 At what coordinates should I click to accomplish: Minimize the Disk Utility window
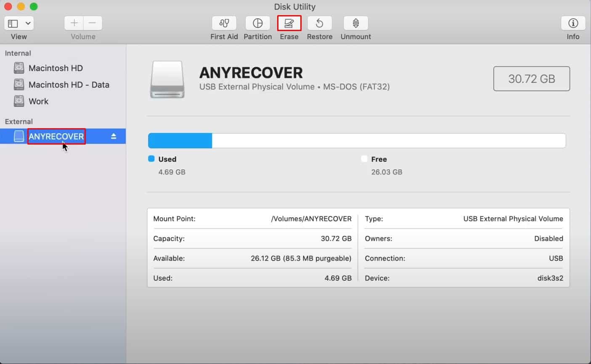point(21,7)
